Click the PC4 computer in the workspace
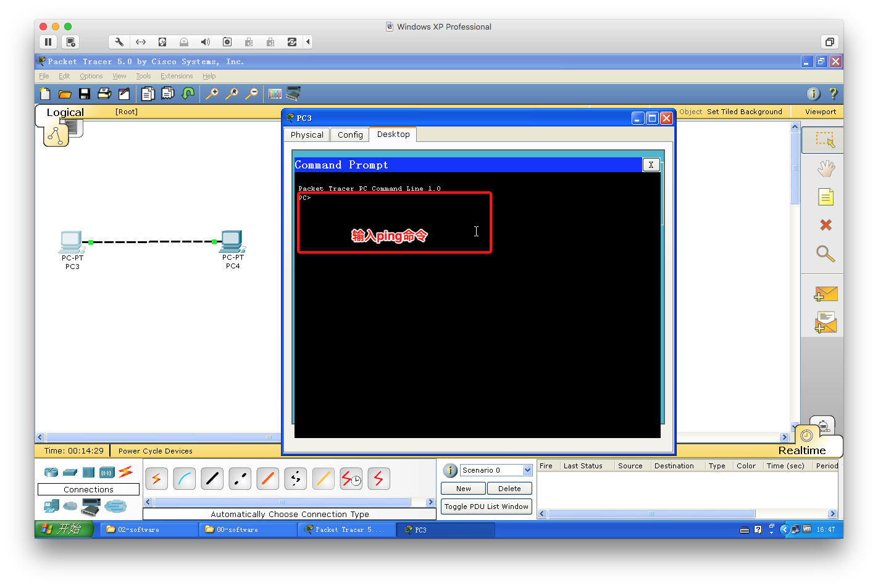Image resolution: width=878 pixels, height=588 pixels. 233,241
